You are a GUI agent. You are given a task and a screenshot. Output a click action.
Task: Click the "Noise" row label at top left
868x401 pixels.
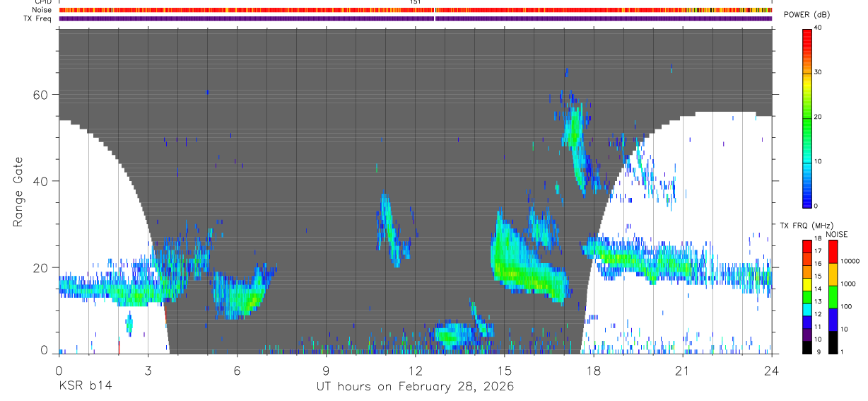pos(42,10)
